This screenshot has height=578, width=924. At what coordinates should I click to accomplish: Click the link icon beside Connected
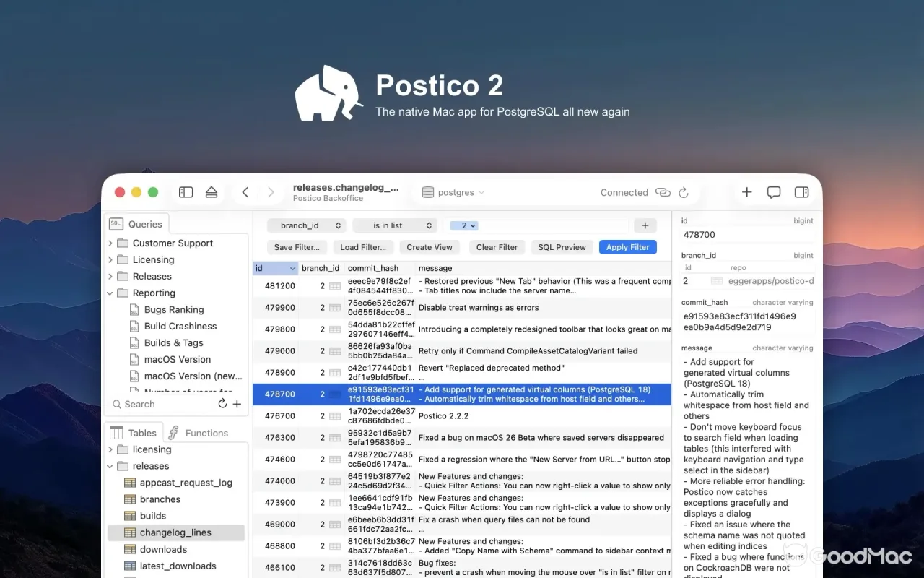coord(663,192)
